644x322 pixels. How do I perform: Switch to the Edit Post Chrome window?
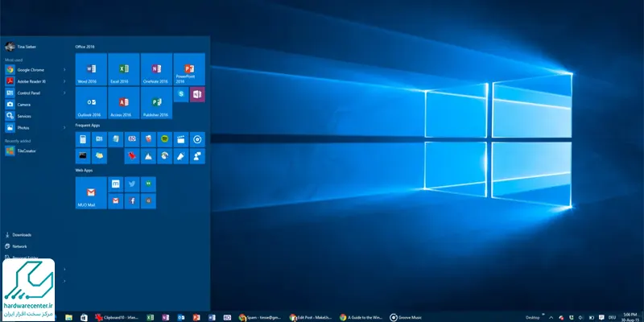311,317
